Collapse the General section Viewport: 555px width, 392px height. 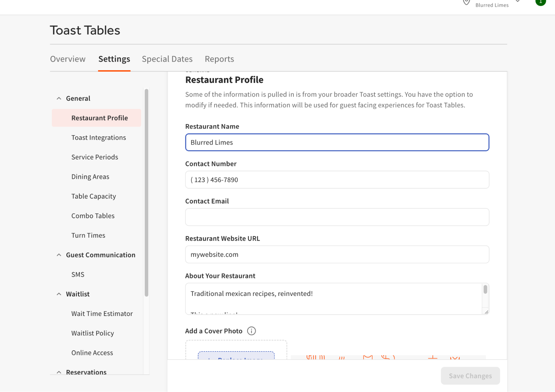click(x=59, y=98)
